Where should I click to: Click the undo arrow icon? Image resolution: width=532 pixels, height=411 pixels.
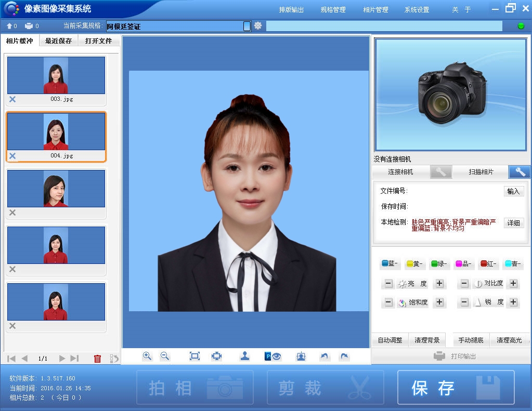point(325,356)
